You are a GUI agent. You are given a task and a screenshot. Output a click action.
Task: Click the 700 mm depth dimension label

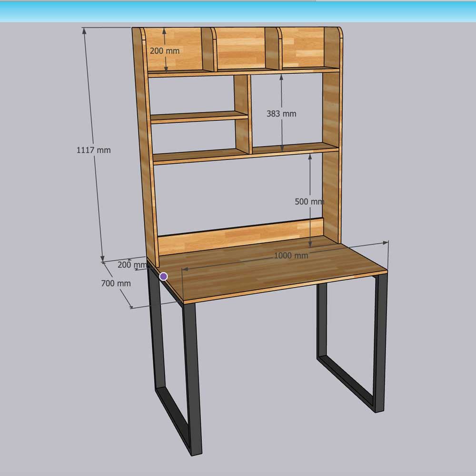click(116, 283)
